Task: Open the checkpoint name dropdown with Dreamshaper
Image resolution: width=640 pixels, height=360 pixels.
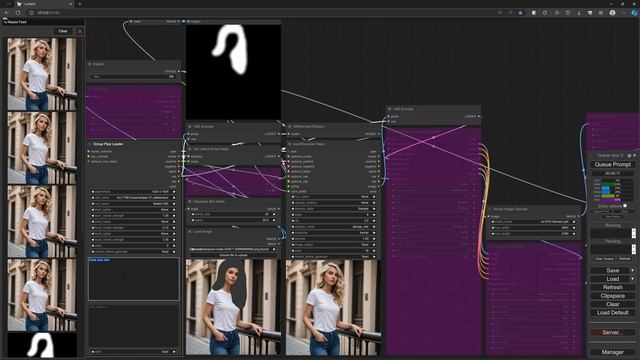Action: 133,198
